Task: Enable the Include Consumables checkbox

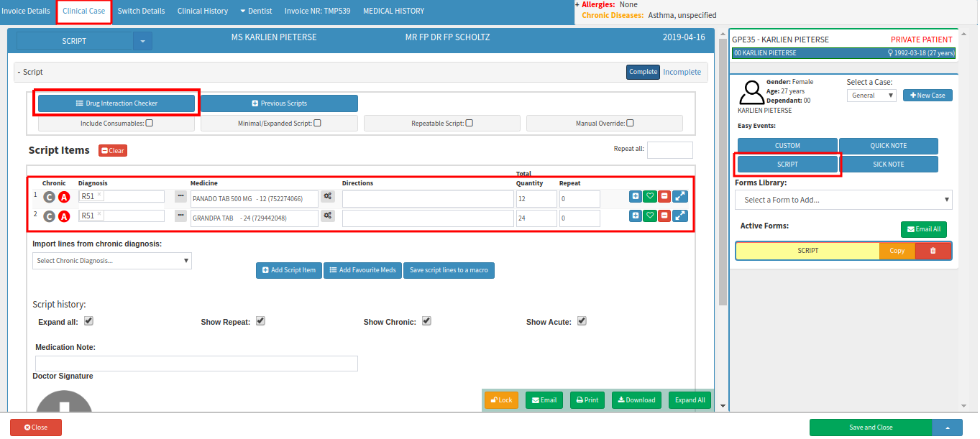Action: point(150,123)
